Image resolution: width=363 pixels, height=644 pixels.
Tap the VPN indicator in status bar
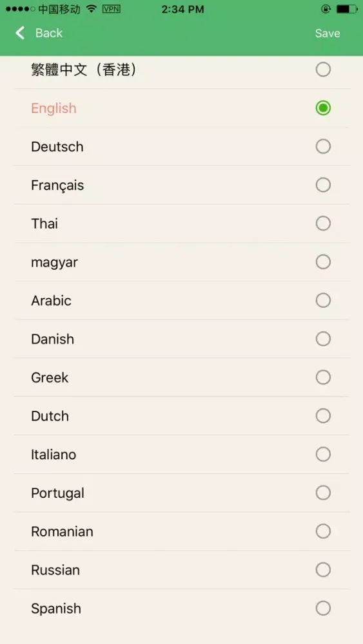[x=112, y=9]
